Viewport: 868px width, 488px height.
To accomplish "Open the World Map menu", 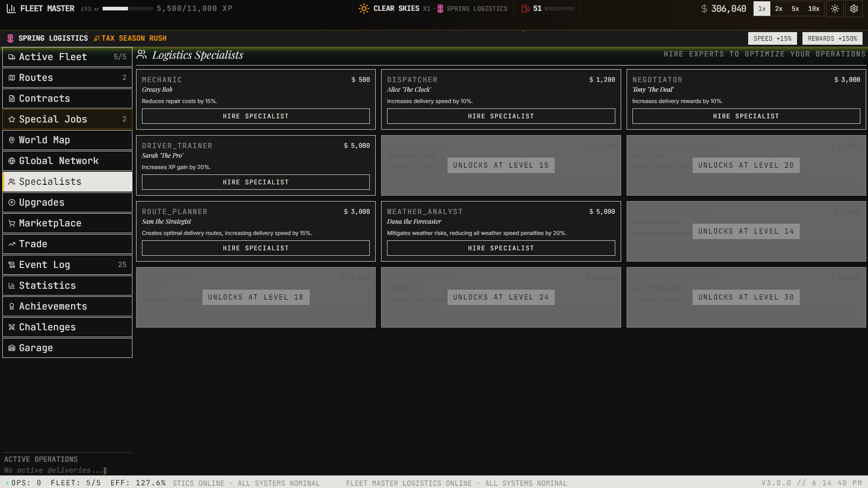I will [67, 140].
